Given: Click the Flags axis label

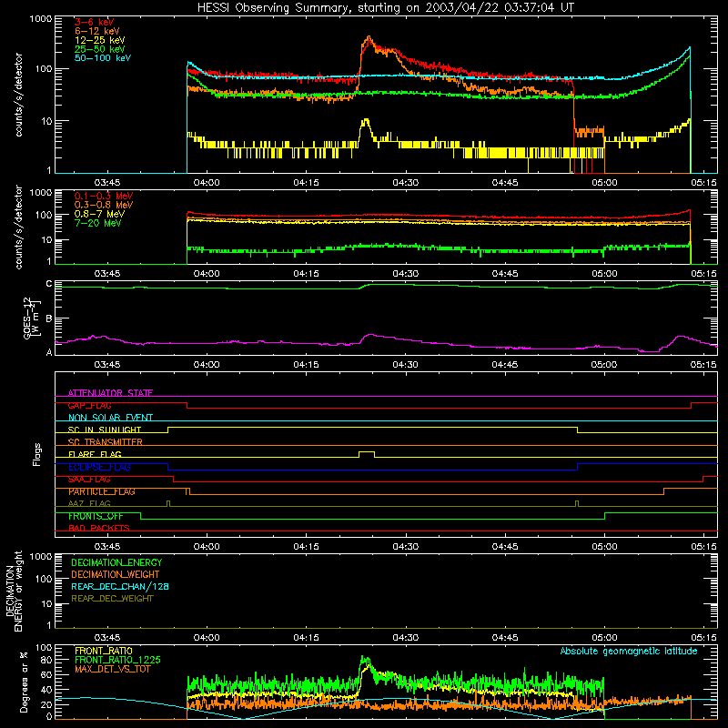Looking at the screenshot, I should click(37, 454).
